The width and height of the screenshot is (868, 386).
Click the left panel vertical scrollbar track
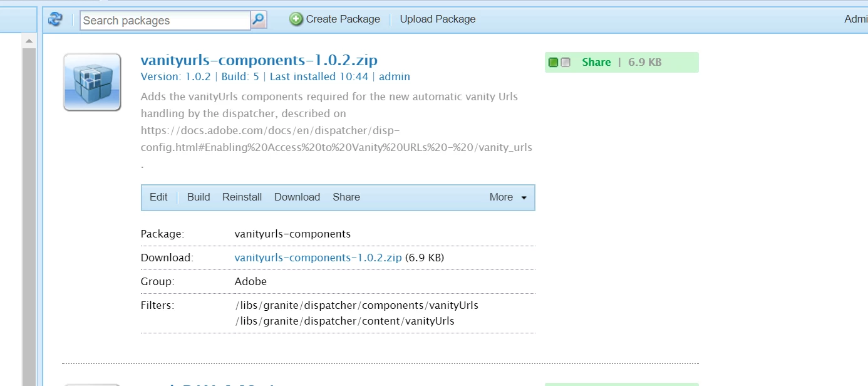[x=29, y=216]
